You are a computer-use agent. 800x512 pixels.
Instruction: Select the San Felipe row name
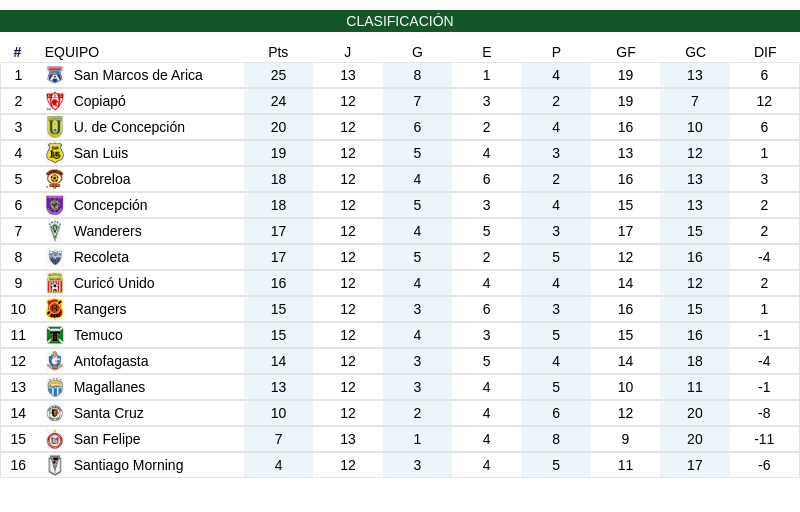point(107,439)
